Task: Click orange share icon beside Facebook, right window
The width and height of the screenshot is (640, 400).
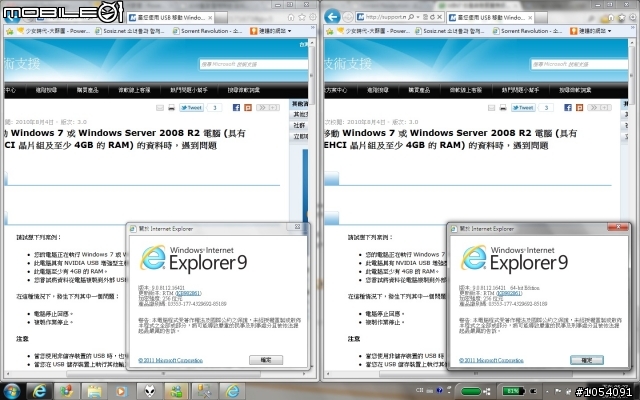Action: pyautogui.click(x=579, y=107)
